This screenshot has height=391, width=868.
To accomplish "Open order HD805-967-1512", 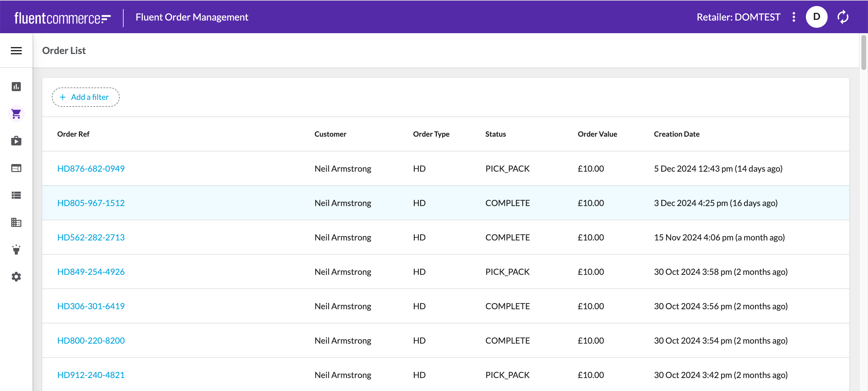I will point(91,203).
